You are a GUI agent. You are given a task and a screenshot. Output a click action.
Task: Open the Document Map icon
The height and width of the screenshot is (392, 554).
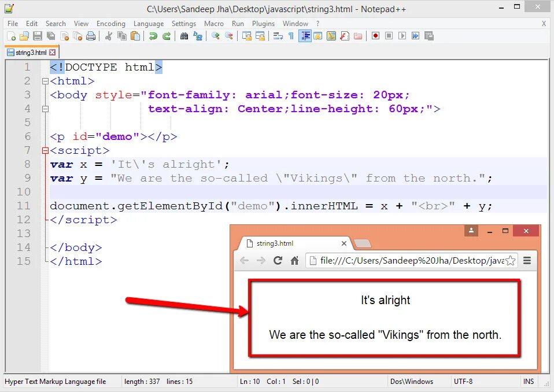point(331,36)
